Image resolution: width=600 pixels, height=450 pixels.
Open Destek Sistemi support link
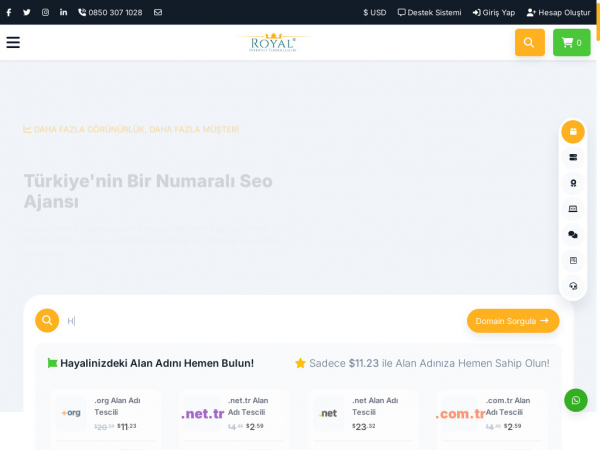429,12
